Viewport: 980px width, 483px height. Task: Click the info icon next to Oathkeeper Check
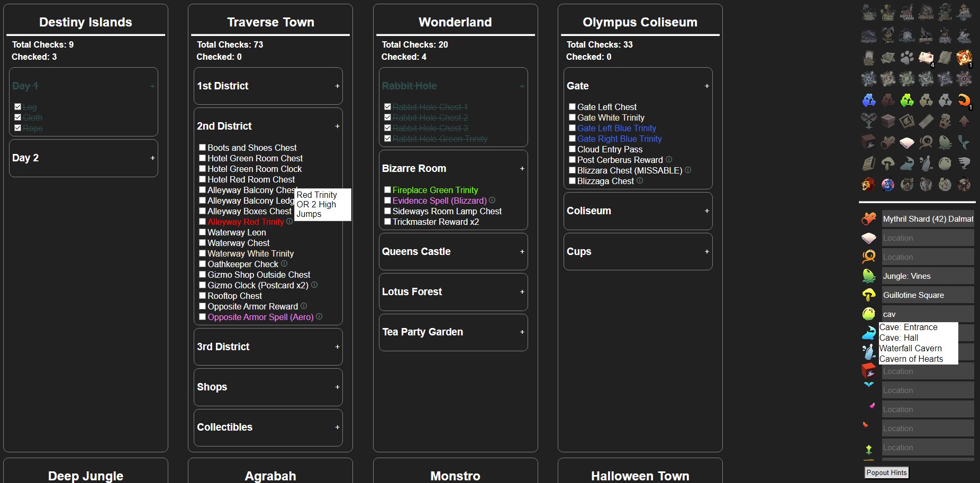(x=284, y=263)
